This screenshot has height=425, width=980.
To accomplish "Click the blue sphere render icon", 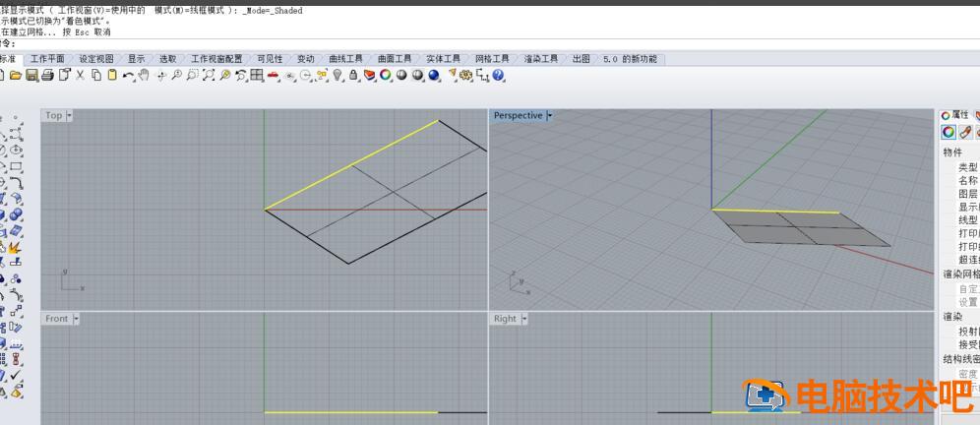I will [x=434, y=75].
